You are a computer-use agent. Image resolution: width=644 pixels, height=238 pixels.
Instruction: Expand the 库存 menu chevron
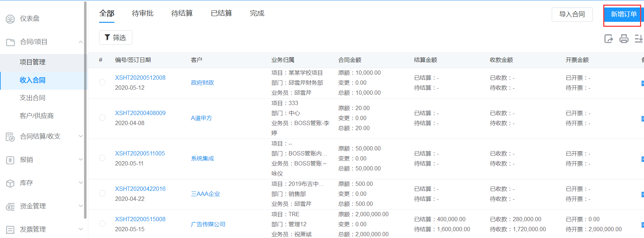81,183
